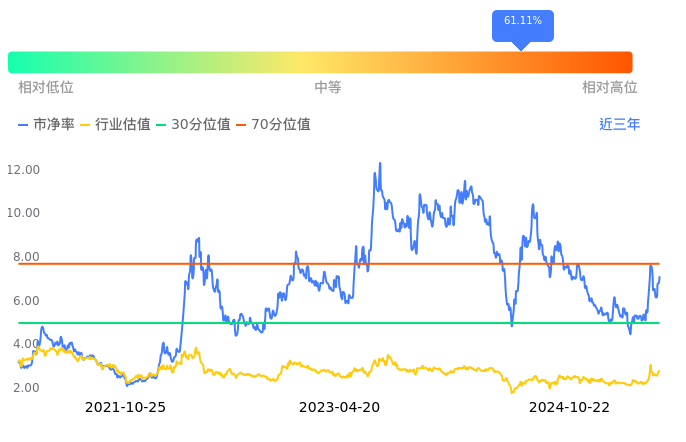Click the 2021-10-25 date axis label
Viewport: 686px width, 442px height.
[125, 408]
